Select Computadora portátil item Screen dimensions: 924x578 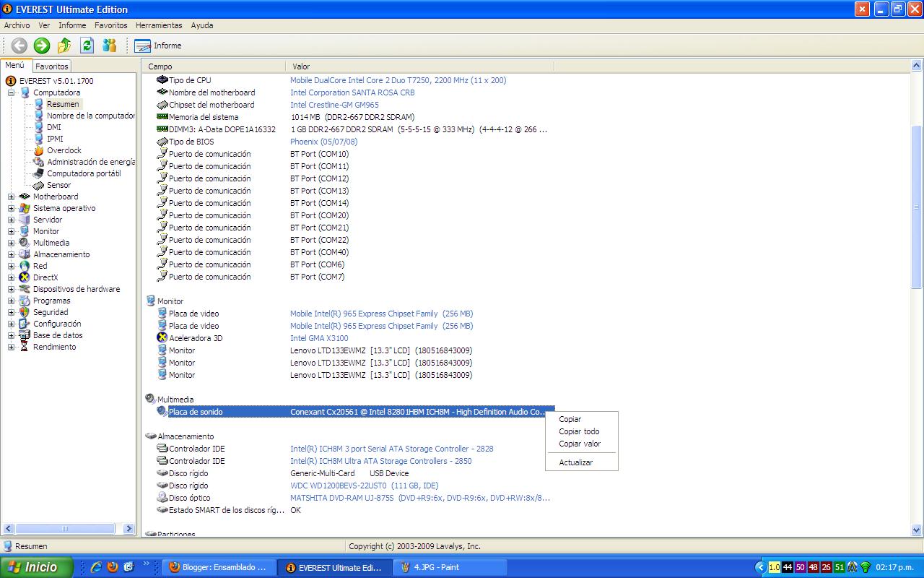pyautogui.click(x=84, y=173)
